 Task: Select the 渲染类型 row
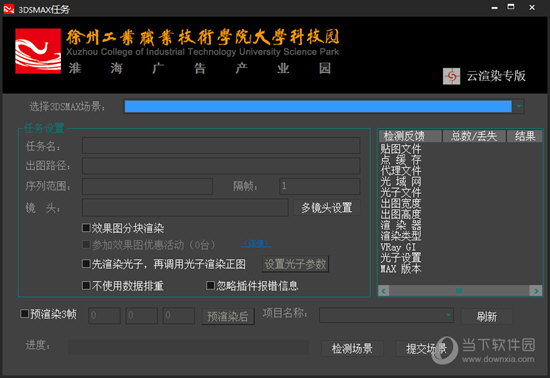[x=401, y=236]
